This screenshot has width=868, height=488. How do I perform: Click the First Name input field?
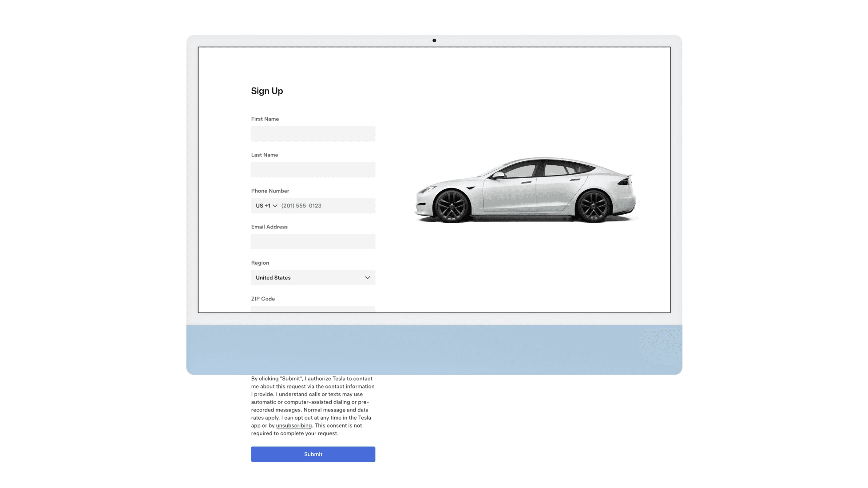pyautogui.click(x=313, y=134)
